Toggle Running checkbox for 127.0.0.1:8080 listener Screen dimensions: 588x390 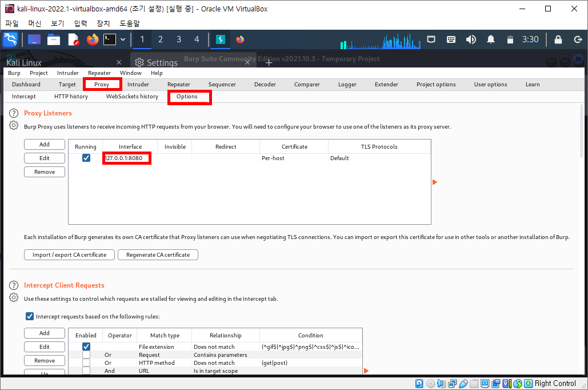(x=86, y=158)
